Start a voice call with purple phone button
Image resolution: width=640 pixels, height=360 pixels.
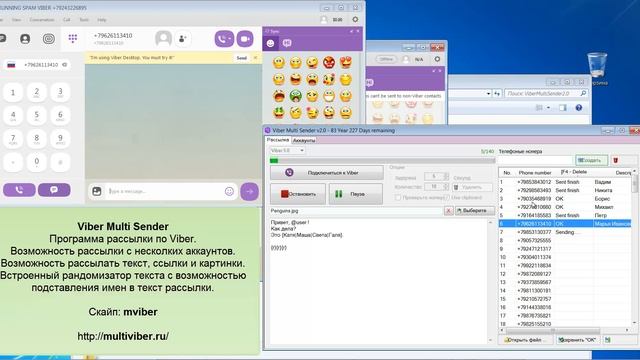(x=224, y=39)
